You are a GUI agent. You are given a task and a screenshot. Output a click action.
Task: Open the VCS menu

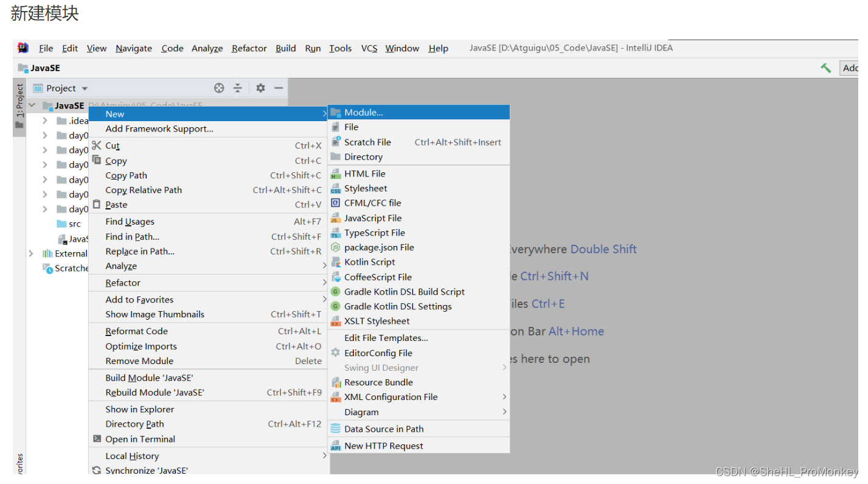[369, 48]
